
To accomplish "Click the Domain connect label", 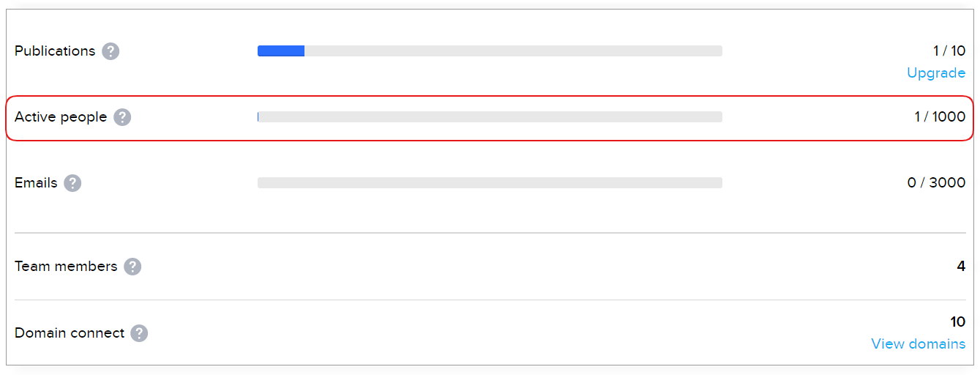I will [70, 333].
